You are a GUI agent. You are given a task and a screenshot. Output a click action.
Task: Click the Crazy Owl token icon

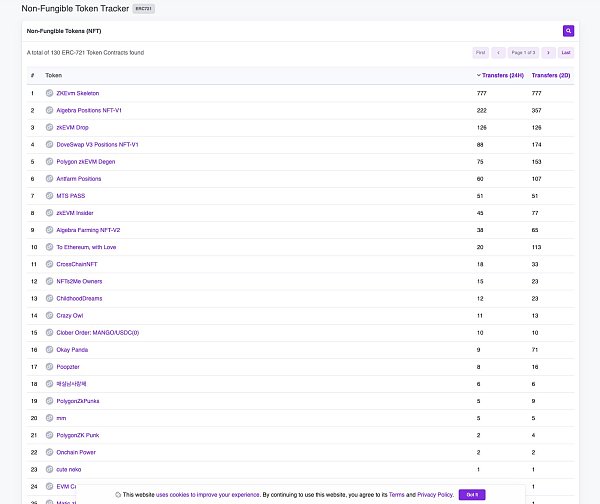tap(49, 315)
